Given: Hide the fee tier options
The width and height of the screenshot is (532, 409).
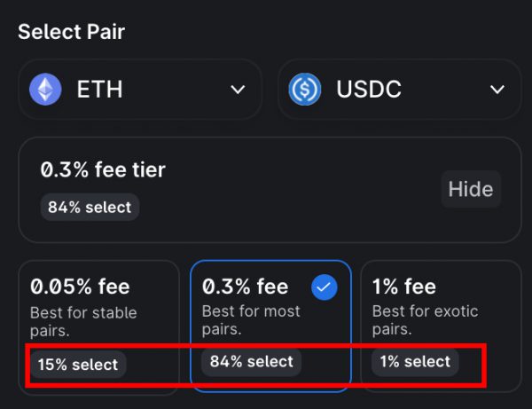Looking at the screenshot, I should (x=470, y=189).
